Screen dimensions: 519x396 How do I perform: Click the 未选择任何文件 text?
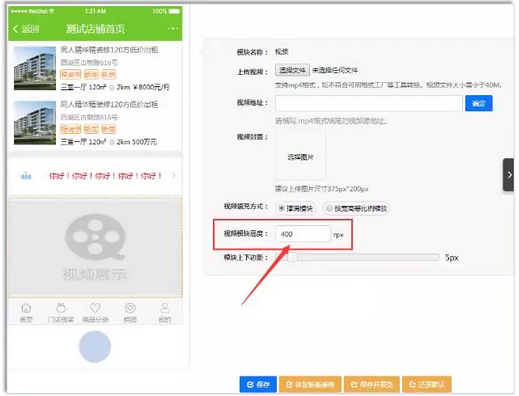pyautogui.click(x=335, y=70)
